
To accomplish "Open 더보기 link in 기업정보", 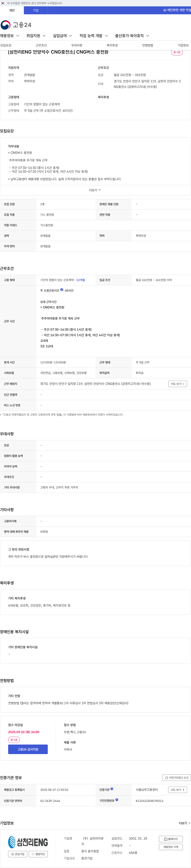I will (x=185, y=823).
